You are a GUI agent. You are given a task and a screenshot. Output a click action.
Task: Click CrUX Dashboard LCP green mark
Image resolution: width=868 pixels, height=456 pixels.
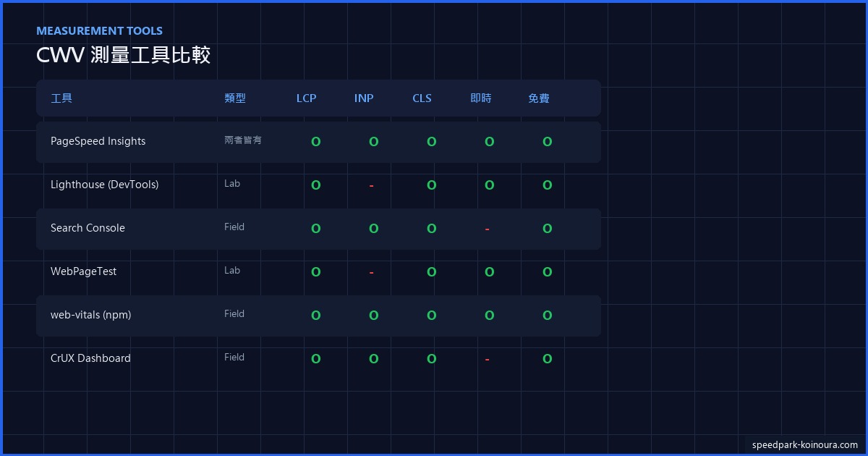315,359
